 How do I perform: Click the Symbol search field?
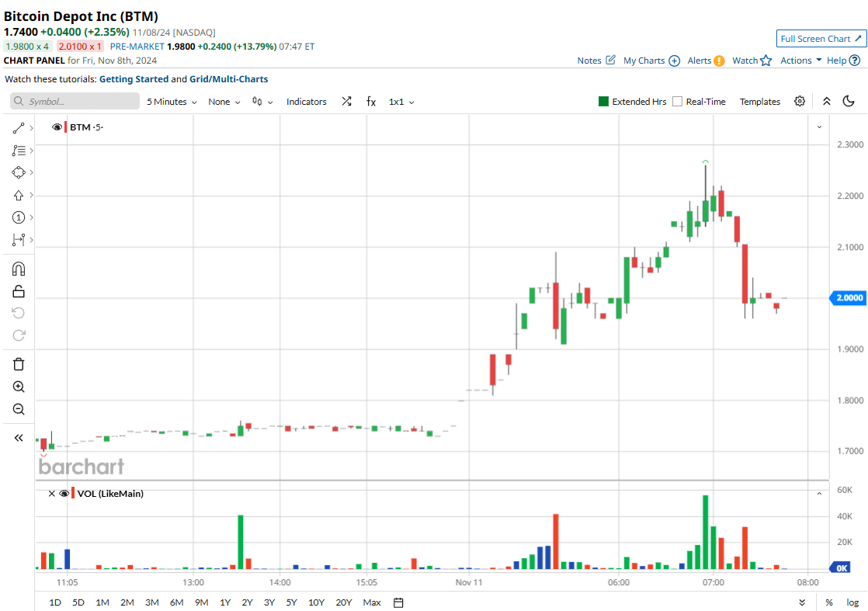click(x=75, y=101)
